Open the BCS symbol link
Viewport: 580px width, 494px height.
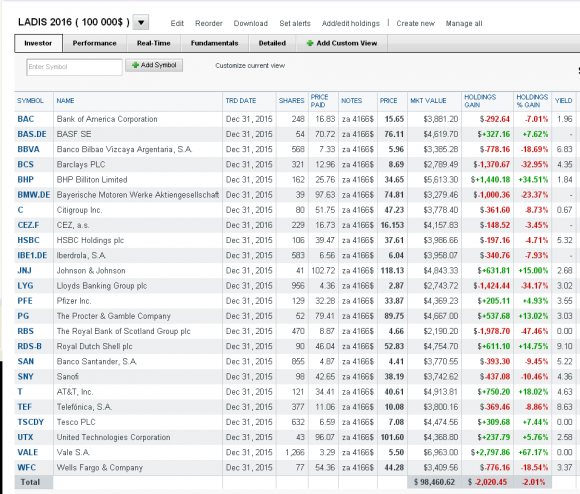tap(26, 165)
